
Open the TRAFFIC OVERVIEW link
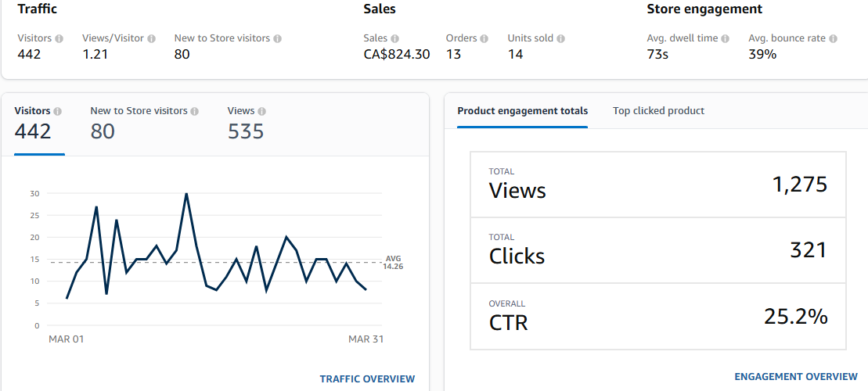[367, 378]
